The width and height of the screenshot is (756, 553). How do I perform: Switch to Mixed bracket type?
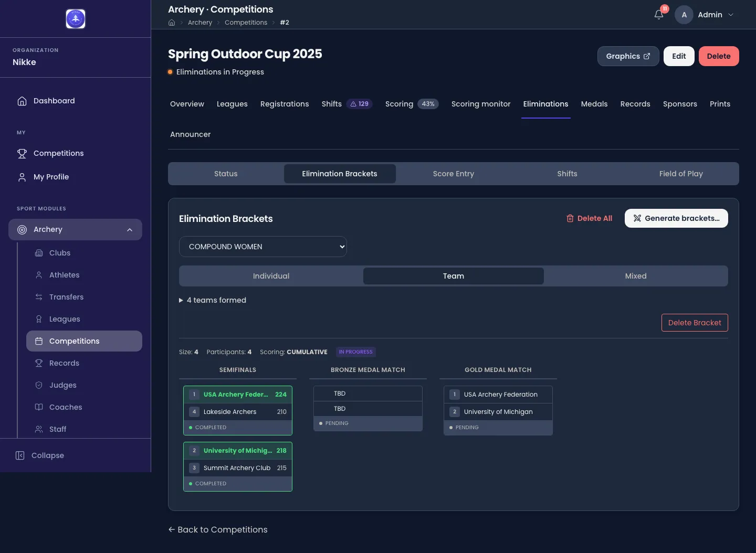pos(636,276)
